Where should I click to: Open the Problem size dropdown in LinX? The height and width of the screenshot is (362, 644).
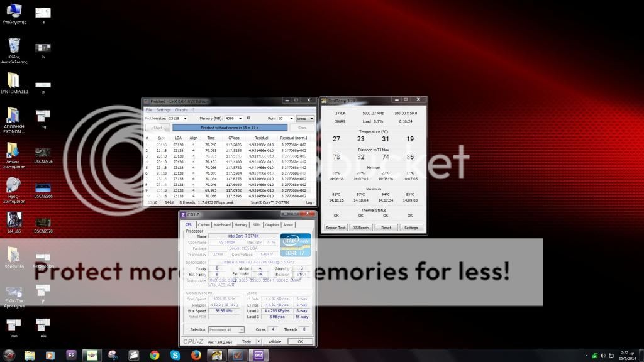186,118
